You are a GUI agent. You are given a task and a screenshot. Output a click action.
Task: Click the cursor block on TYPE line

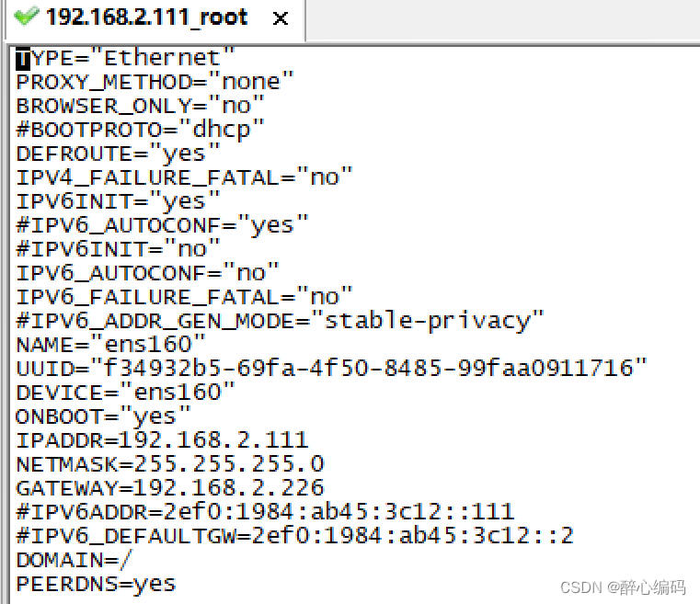tap(23, 59)
